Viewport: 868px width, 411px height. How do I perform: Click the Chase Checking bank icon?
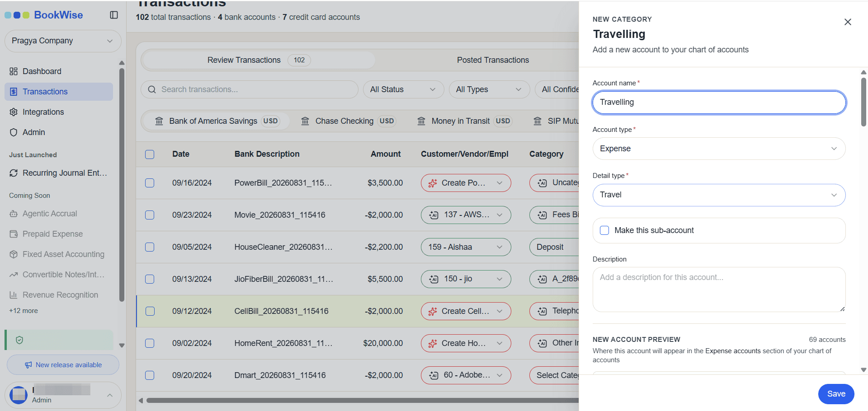click(x=305, y=121)
